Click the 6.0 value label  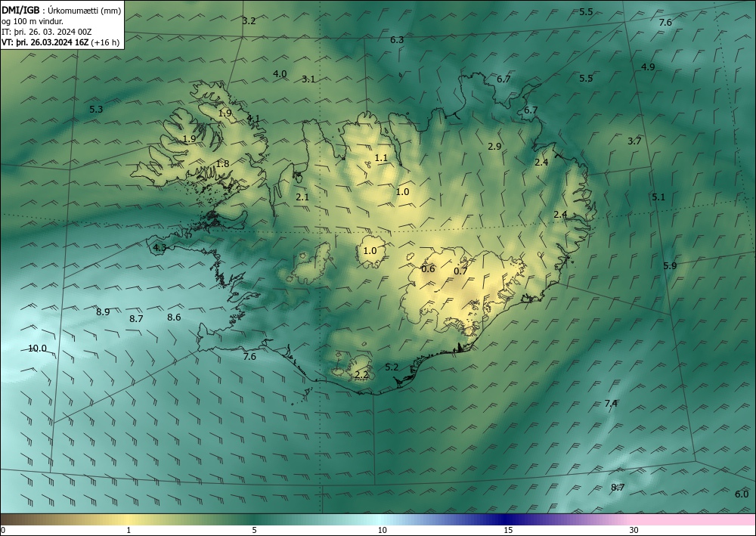click(x=742, y=494)
